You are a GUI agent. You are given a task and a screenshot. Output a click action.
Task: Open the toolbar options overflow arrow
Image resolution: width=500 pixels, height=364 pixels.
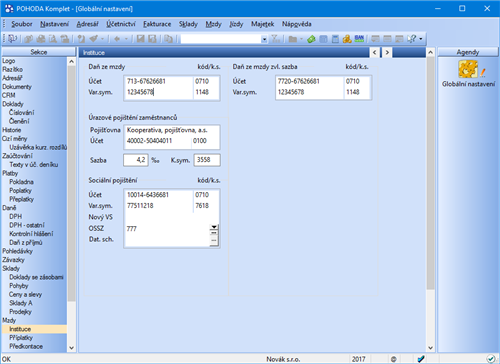point(421,39)
